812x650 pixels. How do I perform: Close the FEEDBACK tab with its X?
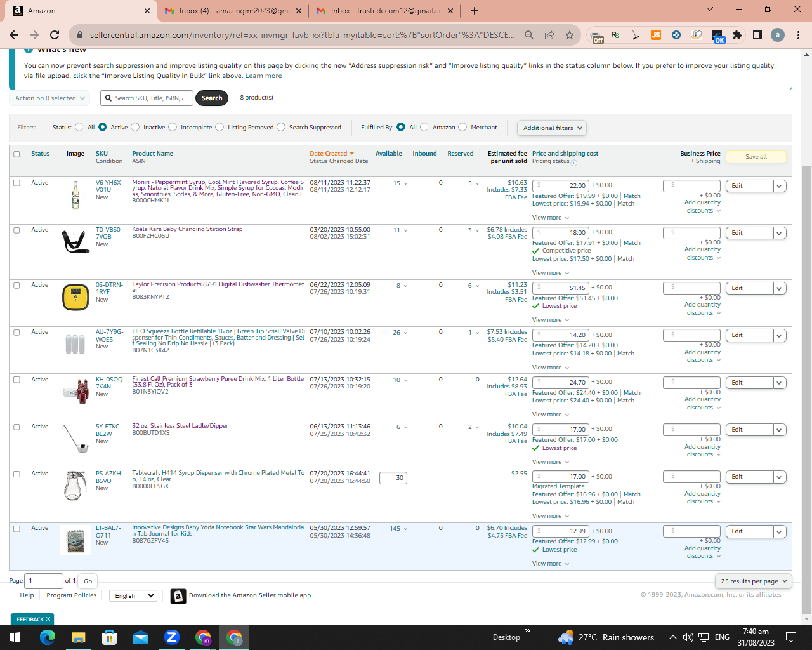pyautogui.click(x=48, y=619)
